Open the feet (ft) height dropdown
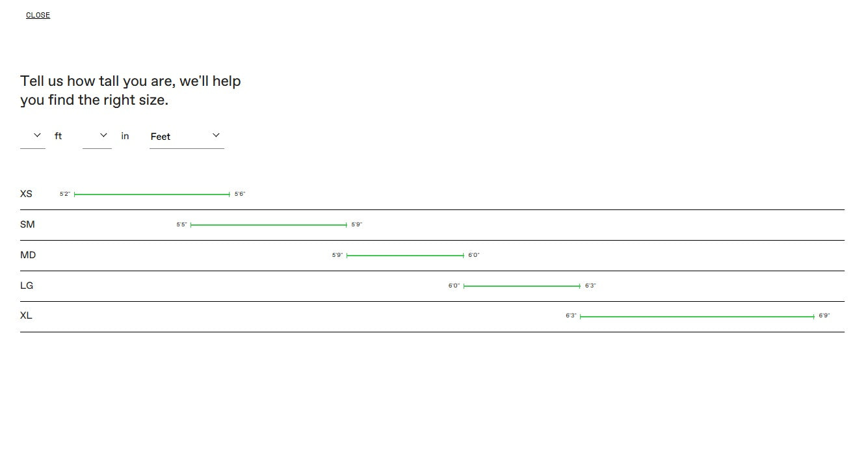The width and height of the screenshot is (868, 454). click(33, 136)
